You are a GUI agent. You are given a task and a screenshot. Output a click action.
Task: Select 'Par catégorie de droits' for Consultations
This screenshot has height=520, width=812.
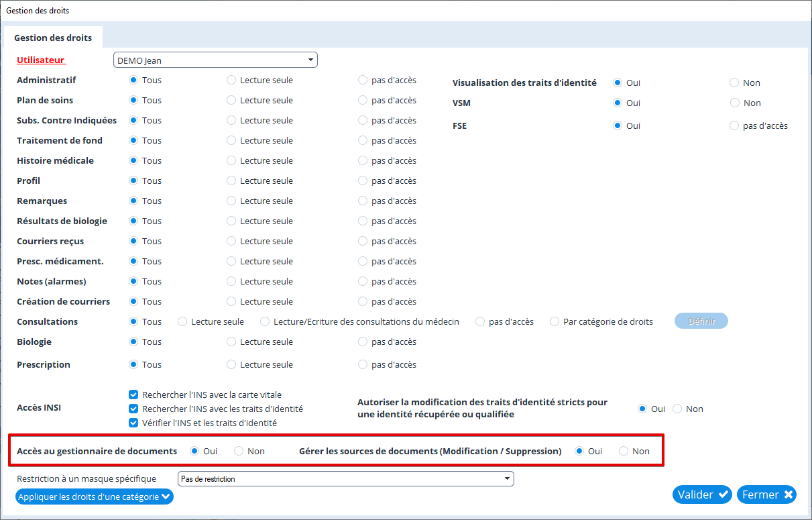pyautogui.click(x=555, y=321)
